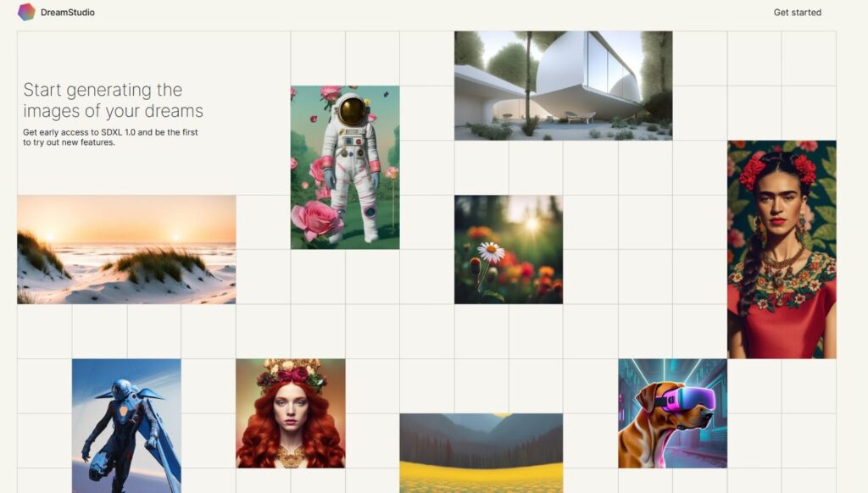This screenshot has width=868, height=493.
Task: Click the DreamStudio brand name text
Action: click(x=68, y=12)
